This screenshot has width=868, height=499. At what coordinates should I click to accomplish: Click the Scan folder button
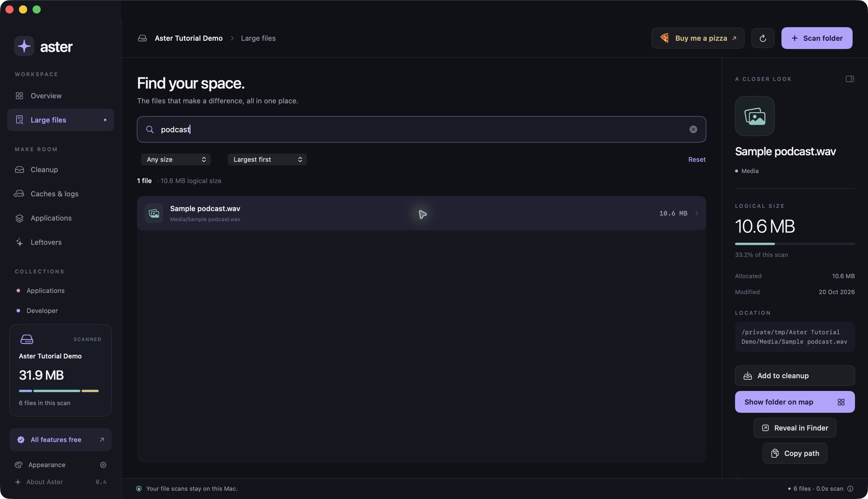click(x=817, y=38)
